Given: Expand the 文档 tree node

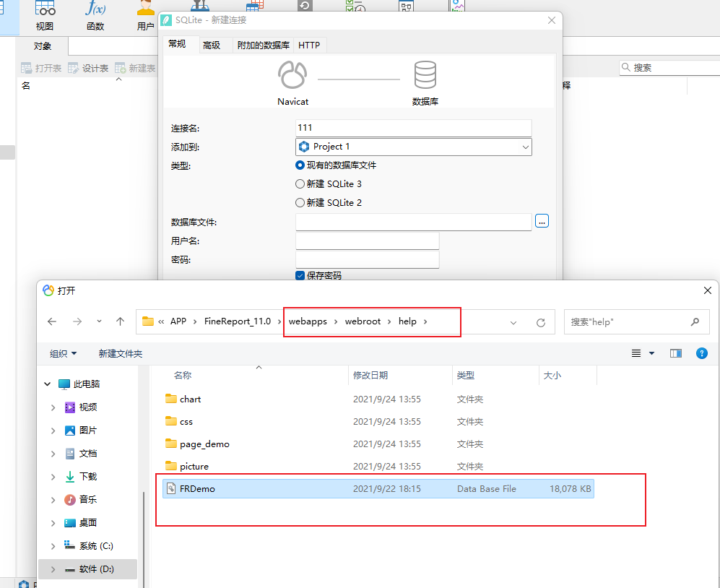Looking at the screenshot, I should (53, 454).
